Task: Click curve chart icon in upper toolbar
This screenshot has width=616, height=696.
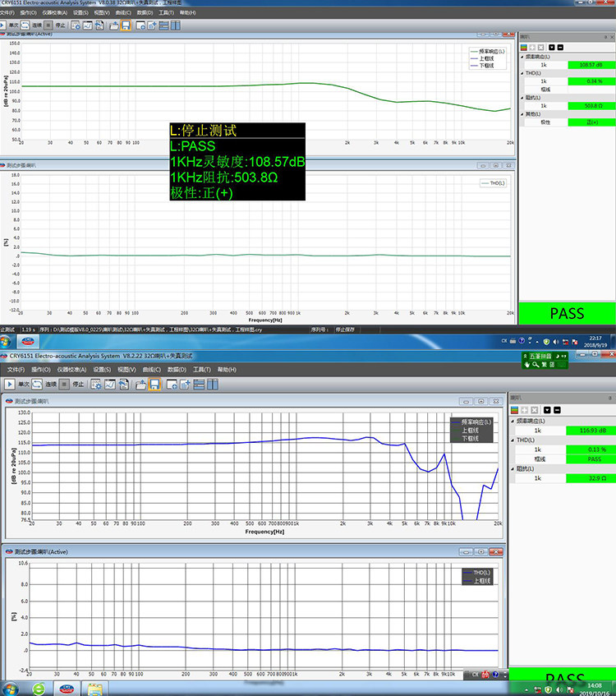Action: (87, 25)
